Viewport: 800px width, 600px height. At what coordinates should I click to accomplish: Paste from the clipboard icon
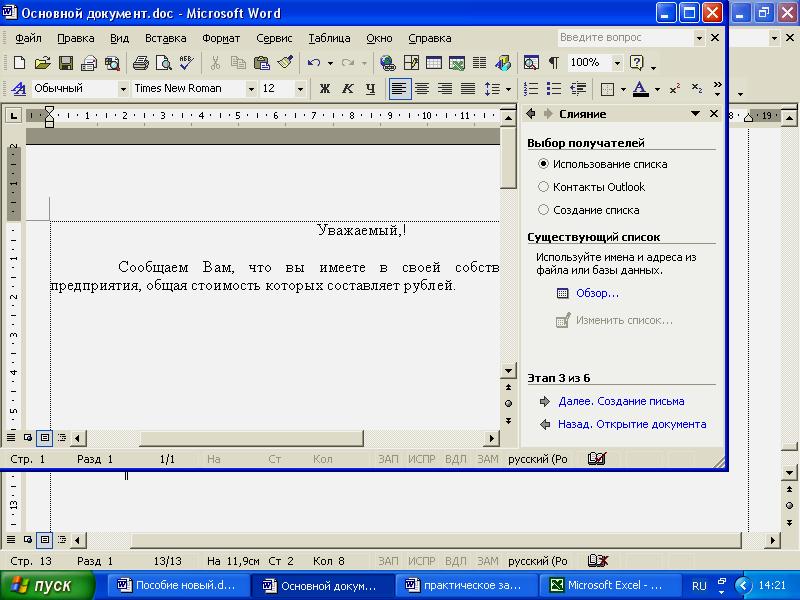point(262,63)
